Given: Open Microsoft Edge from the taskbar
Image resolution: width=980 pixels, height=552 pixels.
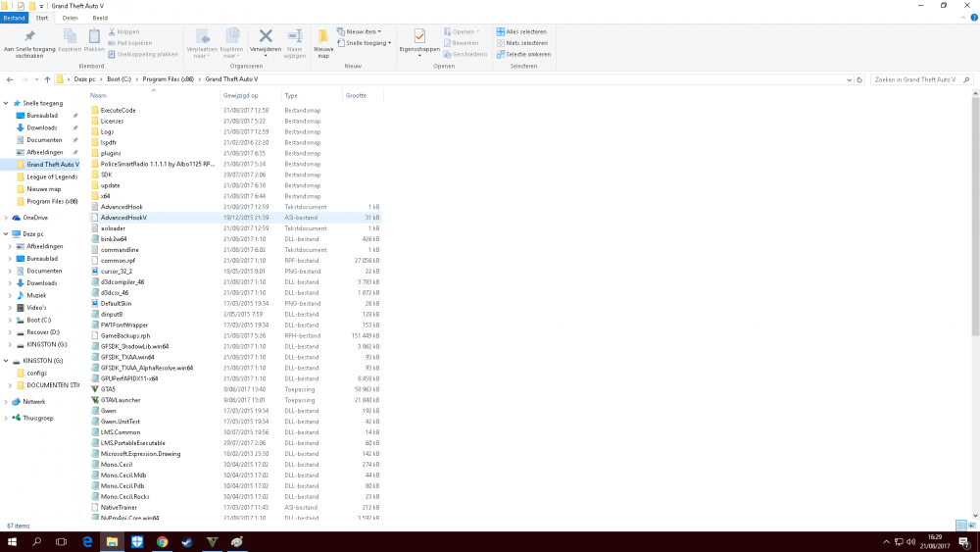Looking at the screenshot, I should pos(87,542).
